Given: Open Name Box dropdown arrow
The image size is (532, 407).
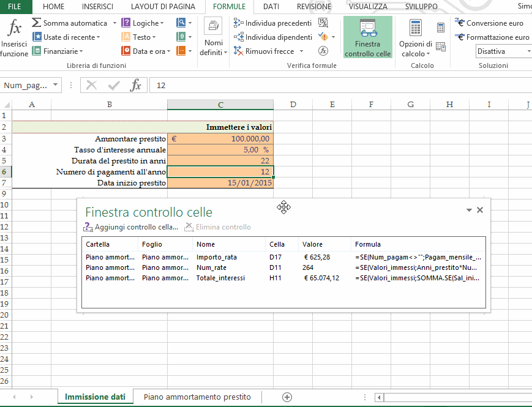Looking at the screenshot, I should [55, 85].
